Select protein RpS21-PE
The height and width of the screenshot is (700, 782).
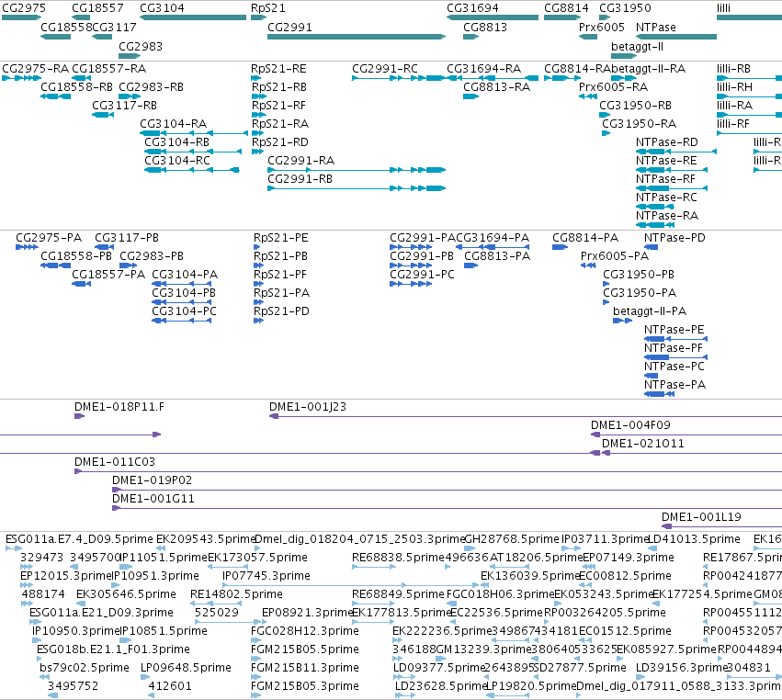[257, 247]
